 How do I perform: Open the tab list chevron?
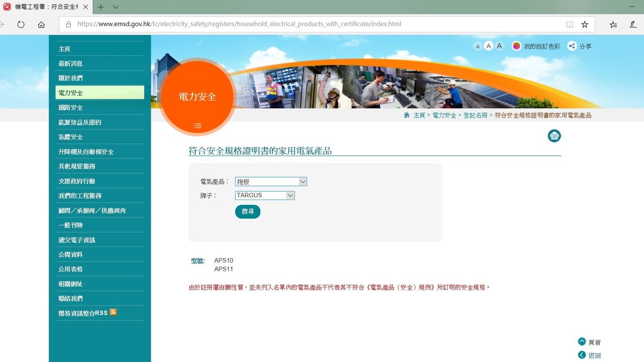pos(116,7)
